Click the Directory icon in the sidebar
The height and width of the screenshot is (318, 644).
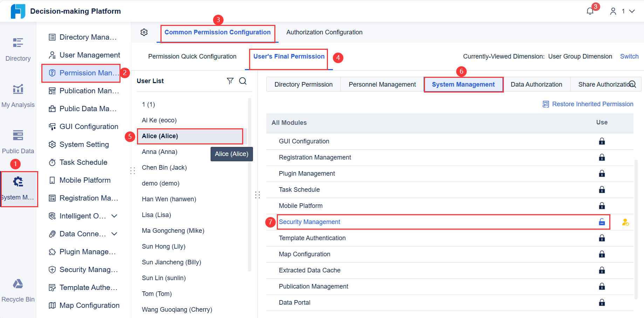pos(18,49)
